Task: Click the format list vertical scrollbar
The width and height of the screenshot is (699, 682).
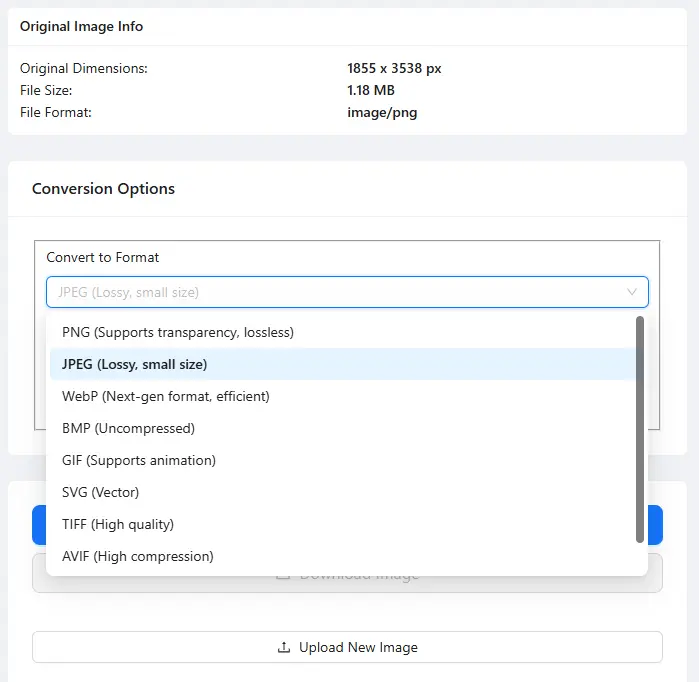Action: pyautogui.click(x=640, y=430)
